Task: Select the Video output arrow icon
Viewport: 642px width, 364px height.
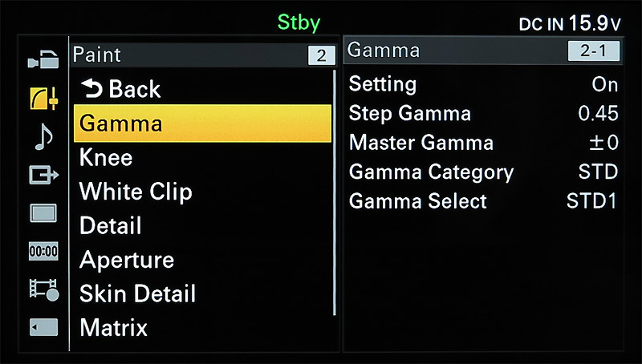Action: click(43, 175)
